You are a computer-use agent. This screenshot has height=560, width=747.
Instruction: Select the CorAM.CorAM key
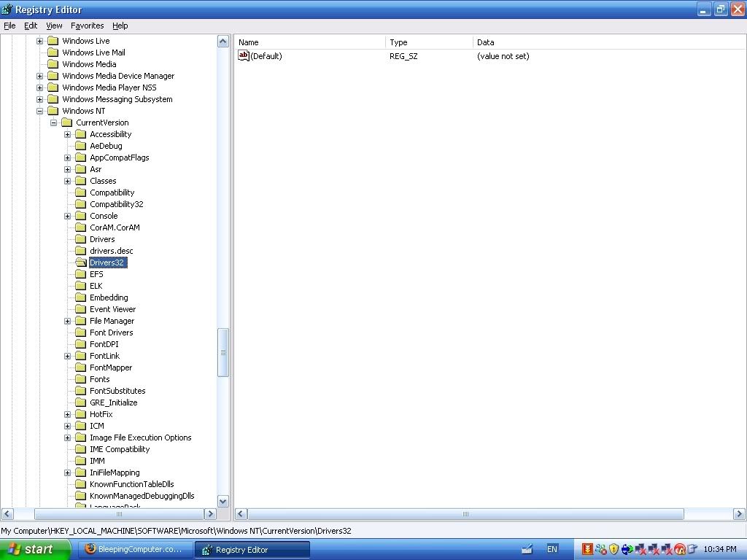click(115, 227)
